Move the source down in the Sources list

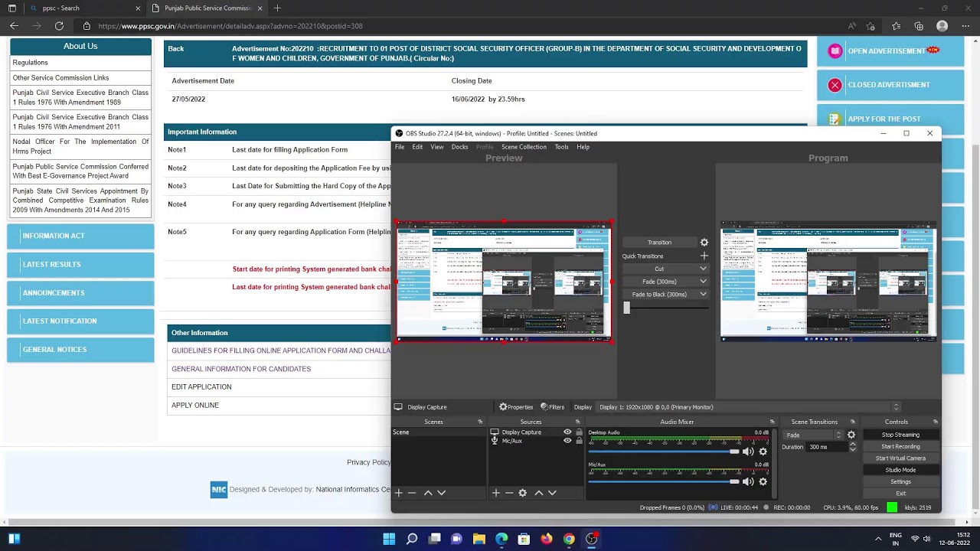tap(552, 493)
